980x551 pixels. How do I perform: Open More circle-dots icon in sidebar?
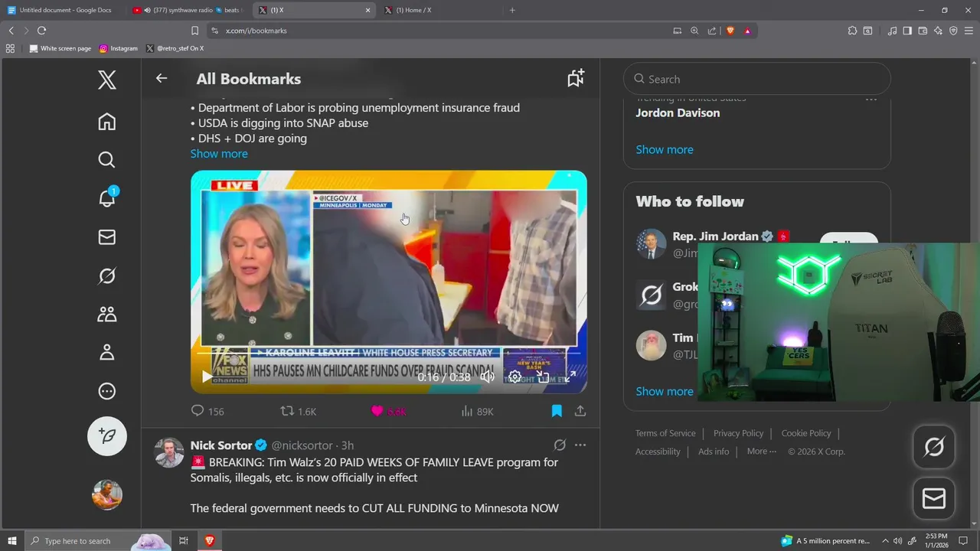click(107, 391)
